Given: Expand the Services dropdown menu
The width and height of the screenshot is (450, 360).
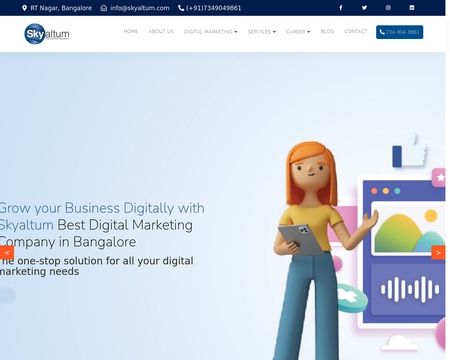Looking at the screenshot, I should point(262,32).
